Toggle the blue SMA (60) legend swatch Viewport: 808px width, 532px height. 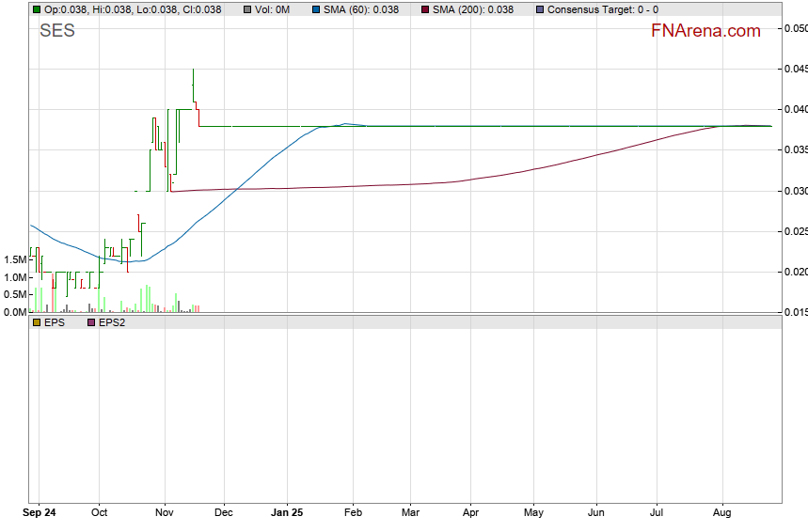click(x=317, y=9)
